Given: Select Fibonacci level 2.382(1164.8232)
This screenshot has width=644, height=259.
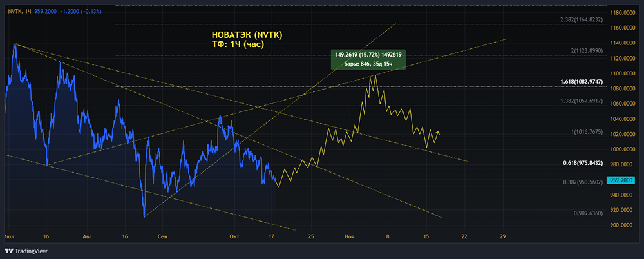Looking at the screenshot, I should [581, 19].
